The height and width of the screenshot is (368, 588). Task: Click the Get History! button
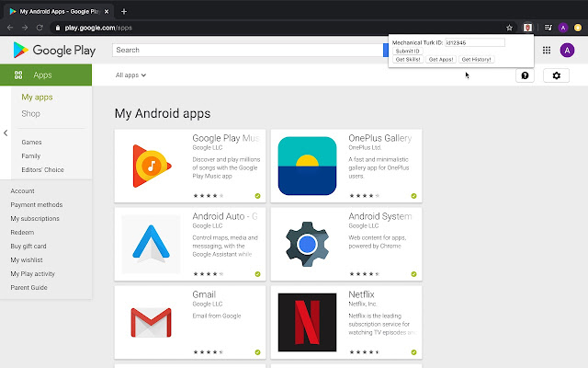tap(476, 59)
